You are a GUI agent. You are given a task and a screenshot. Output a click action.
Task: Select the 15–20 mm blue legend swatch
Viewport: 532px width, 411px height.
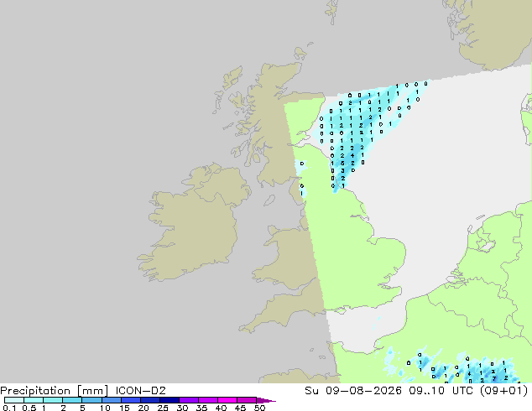[131, 400]
